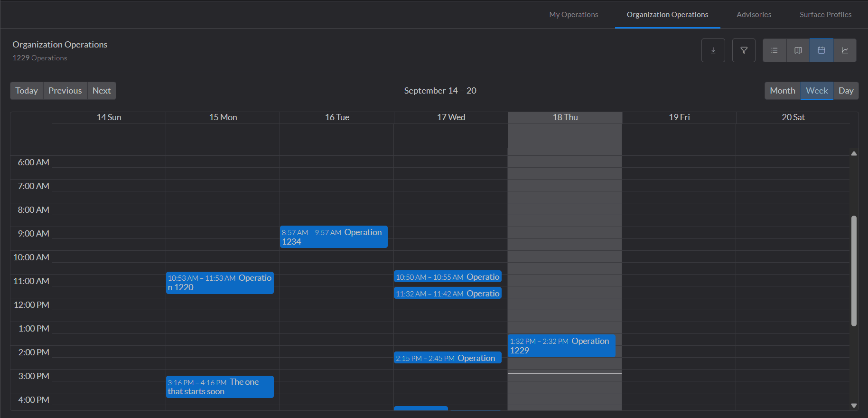The width and height of the screenshot is (868, 418).
Task: Switch to list view icon
Action: pos(775,50)
